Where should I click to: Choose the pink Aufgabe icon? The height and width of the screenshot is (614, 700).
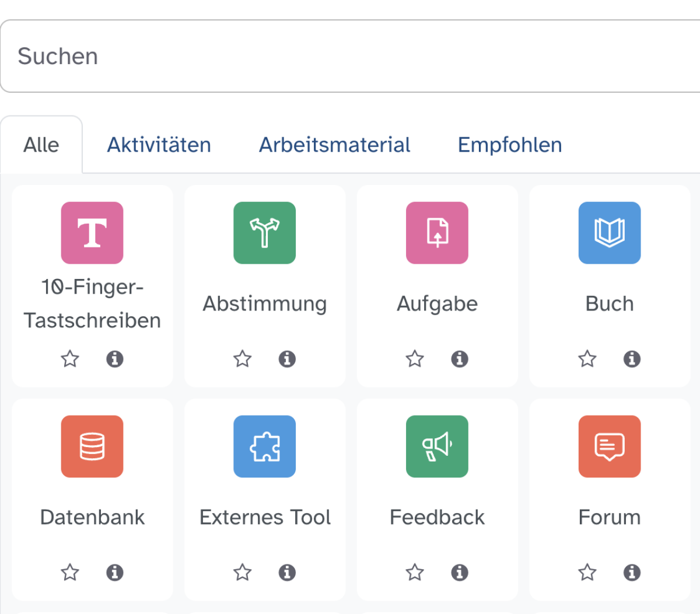click(x=437, y=233)
